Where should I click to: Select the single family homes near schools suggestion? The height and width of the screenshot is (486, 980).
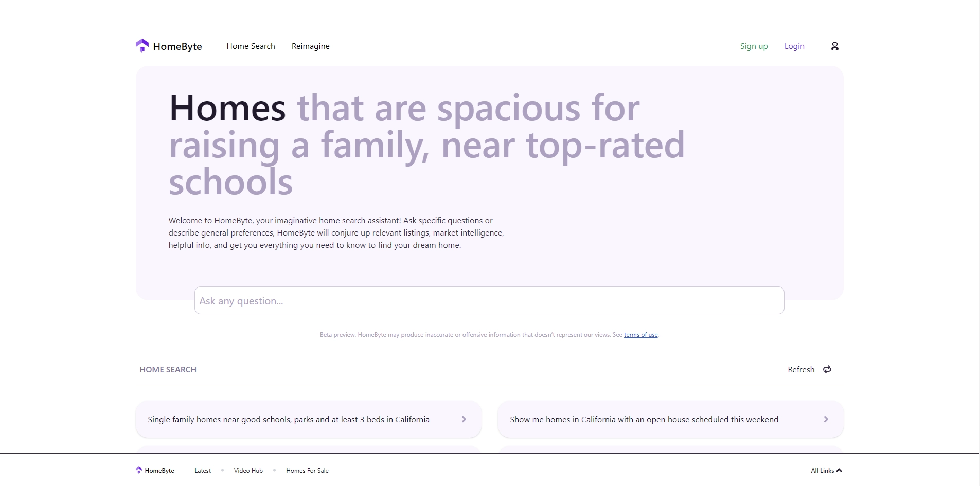pos(288,419)
